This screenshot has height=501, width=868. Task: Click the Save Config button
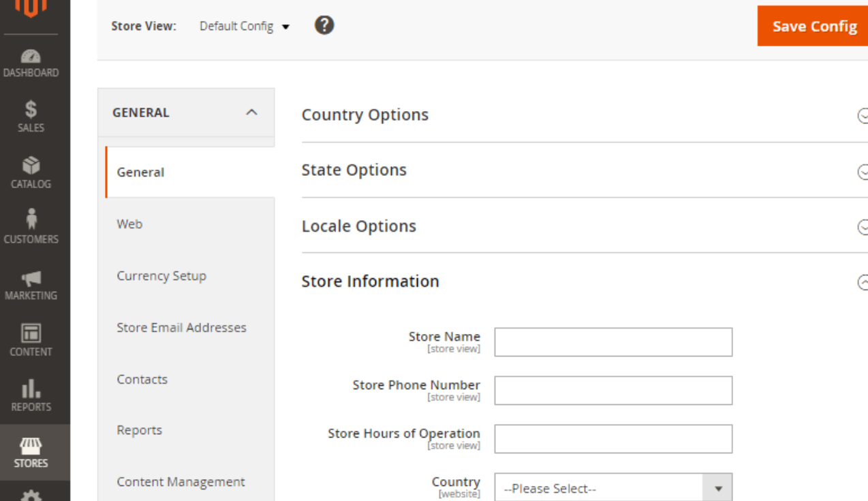[813, 27]
